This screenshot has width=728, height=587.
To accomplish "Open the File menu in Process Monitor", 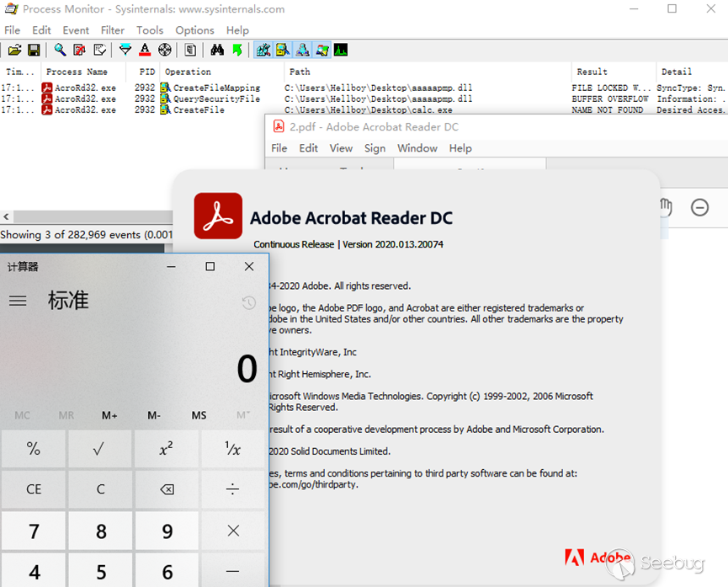I will pos(12,30).
